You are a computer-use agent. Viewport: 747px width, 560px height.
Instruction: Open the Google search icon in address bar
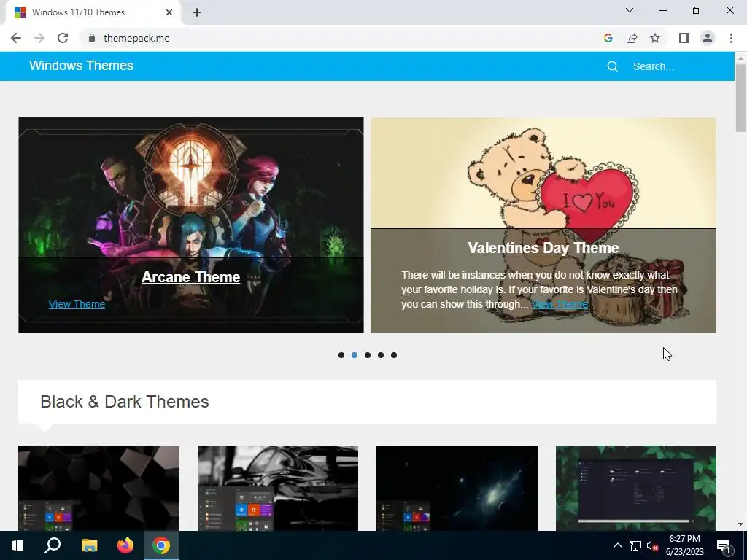tap(608, 38)
